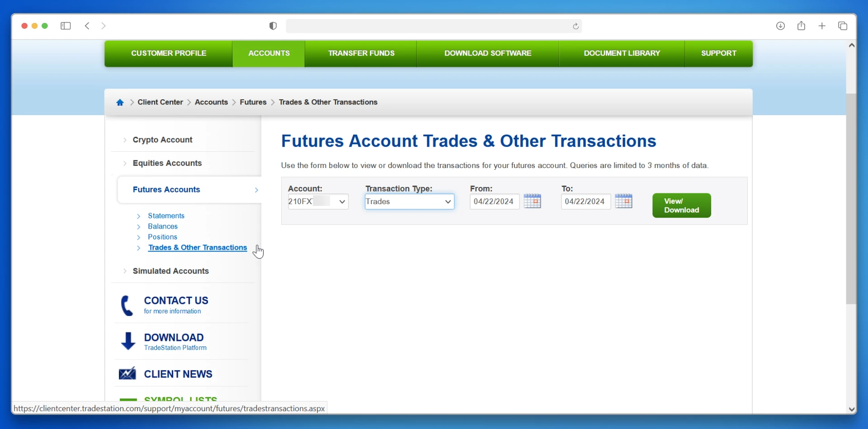Show browser downloads list
Image resolution: width=868 pixels, height=429 pixels.
point(780,26)
